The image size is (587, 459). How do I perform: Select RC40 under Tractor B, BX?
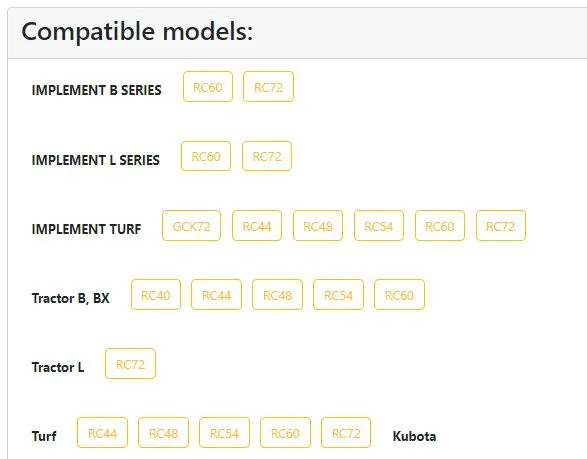pos(156,295)
